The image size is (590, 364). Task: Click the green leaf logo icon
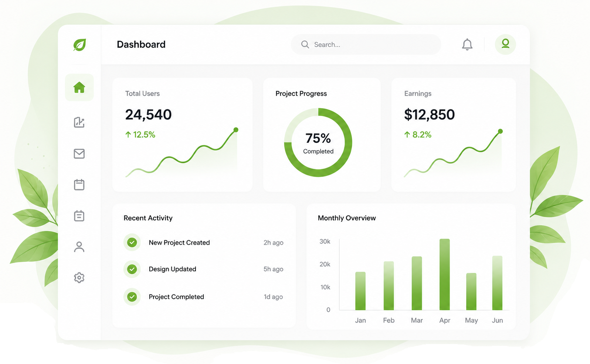point(79,45)
